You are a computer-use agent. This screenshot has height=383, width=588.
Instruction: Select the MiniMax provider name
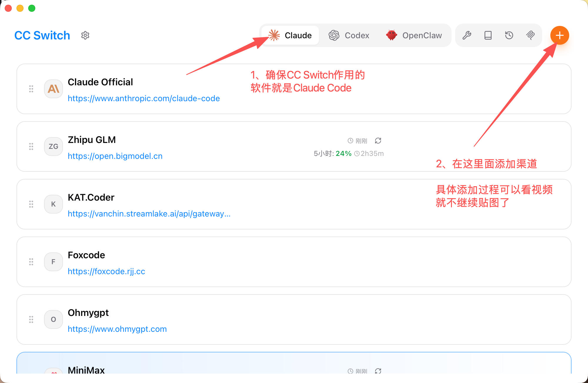point(86,370)
